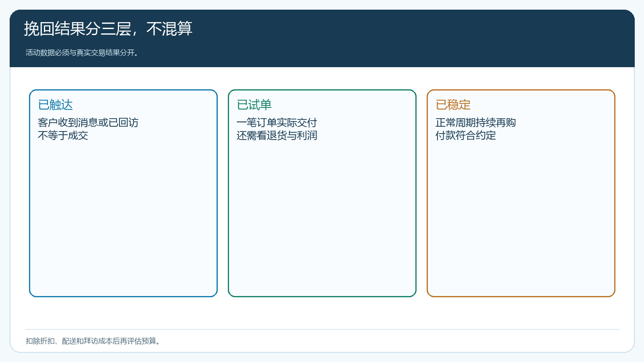Click the text 付款符合约定
The image size is (644, 362).
[x=466, y=136]
